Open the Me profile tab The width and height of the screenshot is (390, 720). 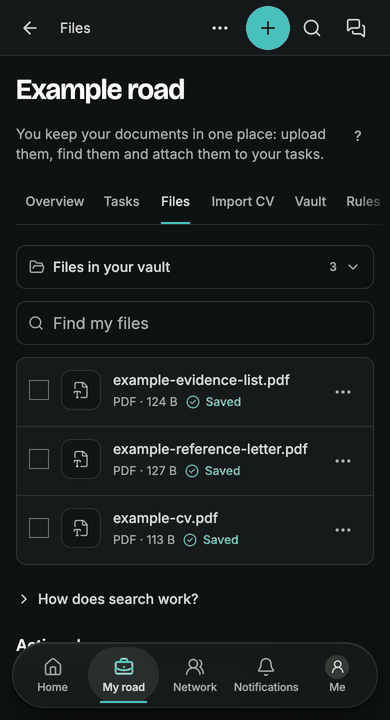pyautogui.click(x=337, y=675)
